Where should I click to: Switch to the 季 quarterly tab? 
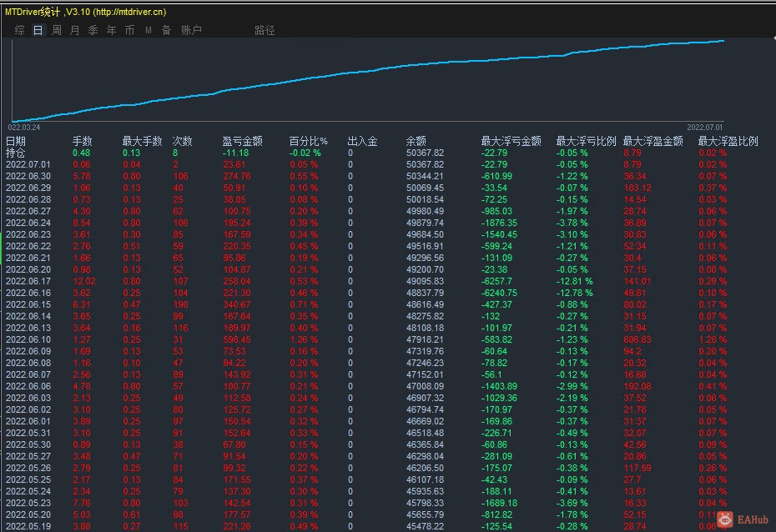(x=93, y=30)
